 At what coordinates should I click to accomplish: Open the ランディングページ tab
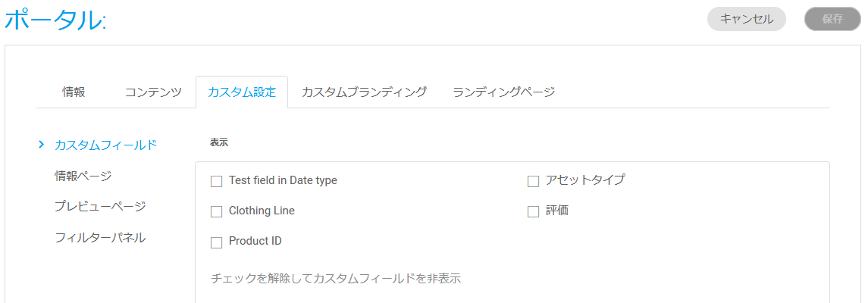point(504,92)
